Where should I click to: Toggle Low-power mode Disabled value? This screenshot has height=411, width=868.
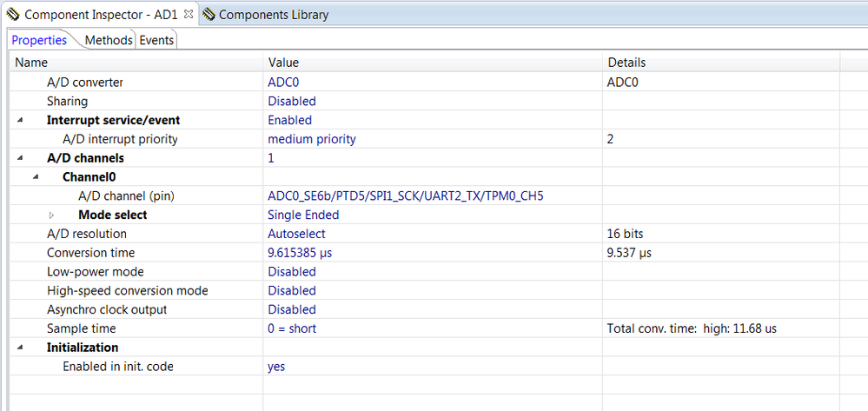291,272
